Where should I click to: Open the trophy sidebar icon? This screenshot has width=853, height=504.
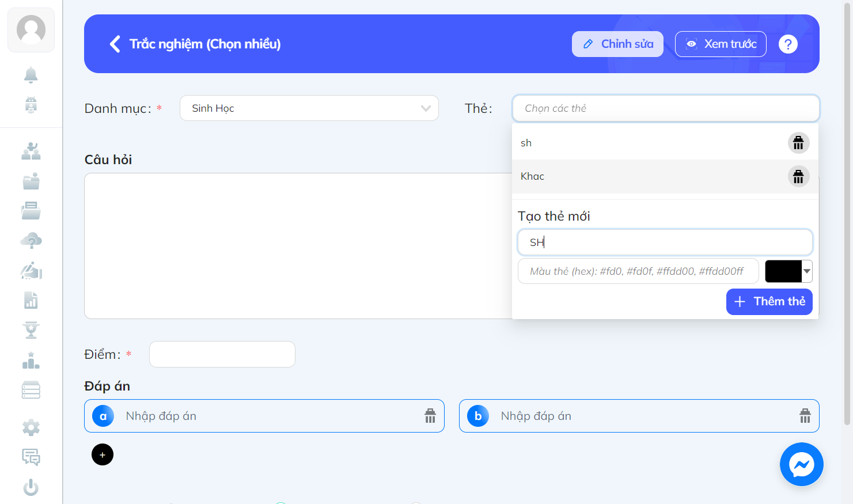(x=31, y=331)
